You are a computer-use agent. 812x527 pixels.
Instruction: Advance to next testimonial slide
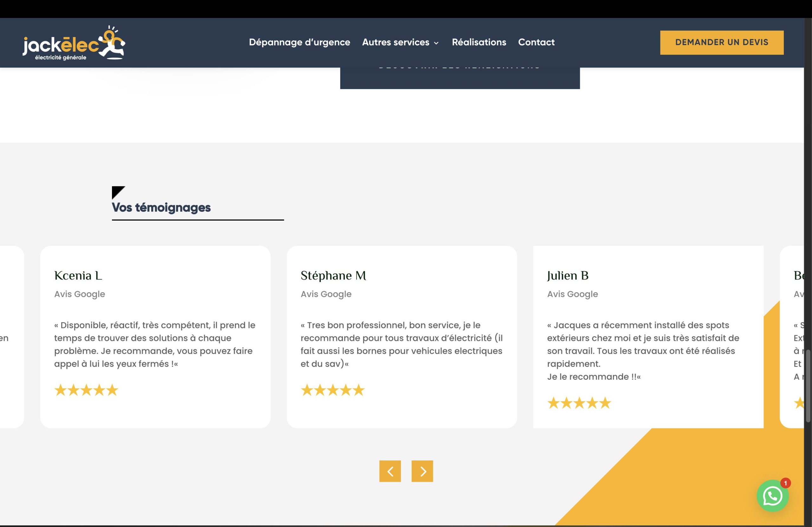[422, 471]
